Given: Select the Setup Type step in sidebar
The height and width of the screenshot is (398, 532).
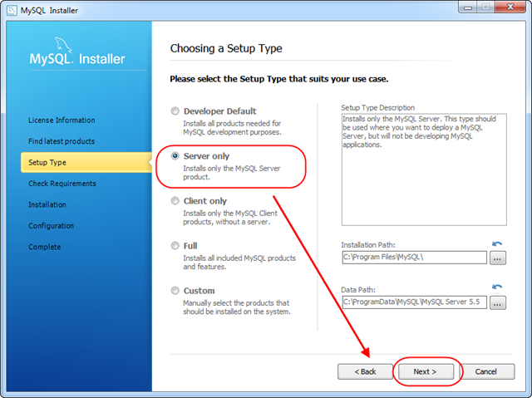Looking at the screenshot, I should pyautogui.click(x=86, y=162).
